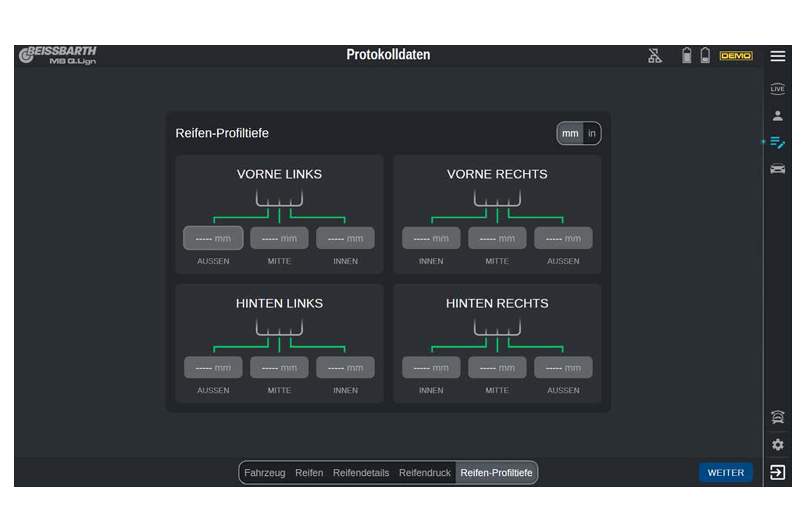The image size is (806, 532).
Task: Select the protocol data edit icon
Action: 777,142
